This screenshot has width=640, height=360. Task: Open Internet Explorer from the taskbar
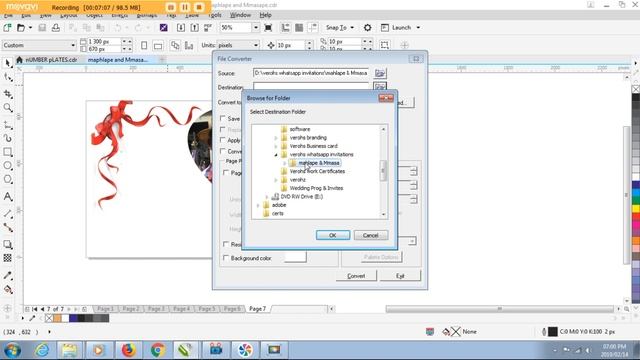pyautogui.click(x=41, y=350)
